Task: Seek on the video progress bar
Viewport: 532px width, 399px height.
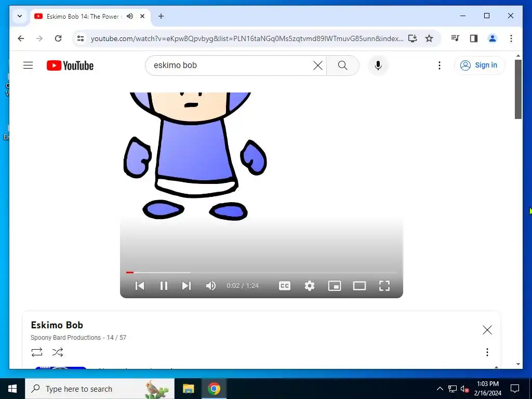Action: click(261, 272)
